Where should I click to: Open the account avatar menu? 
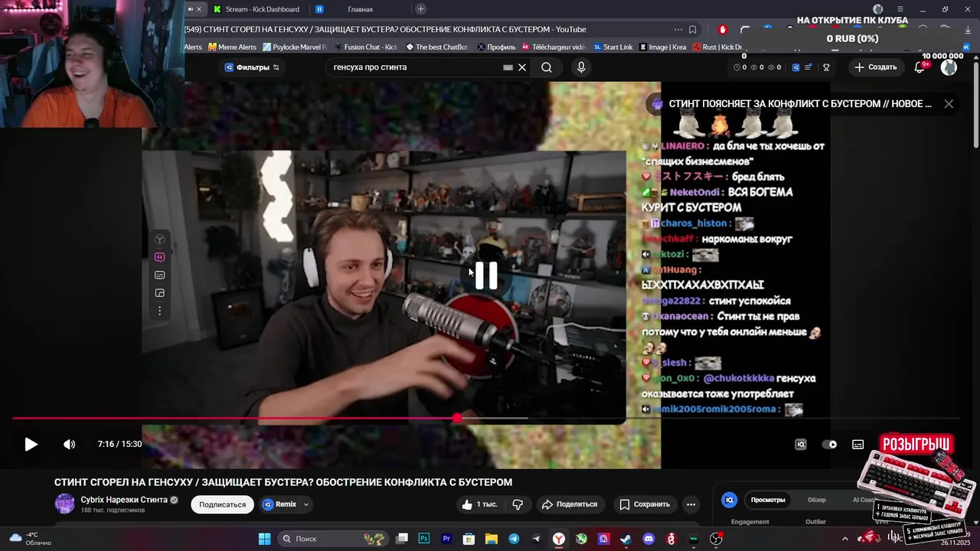[x=949, y=67]
